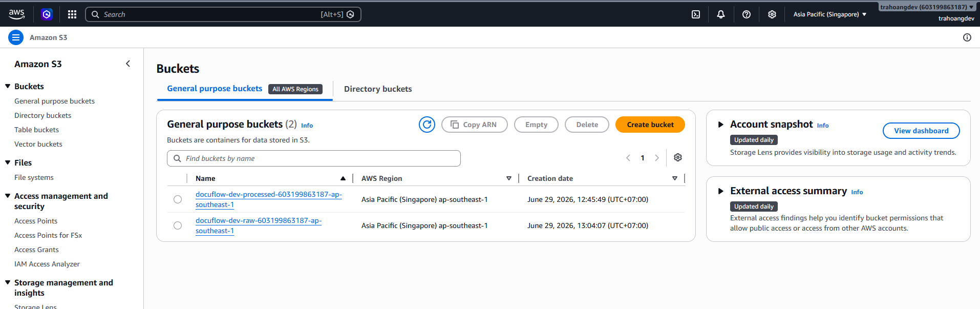Open Access Grants in sidebar

(36, 250)
